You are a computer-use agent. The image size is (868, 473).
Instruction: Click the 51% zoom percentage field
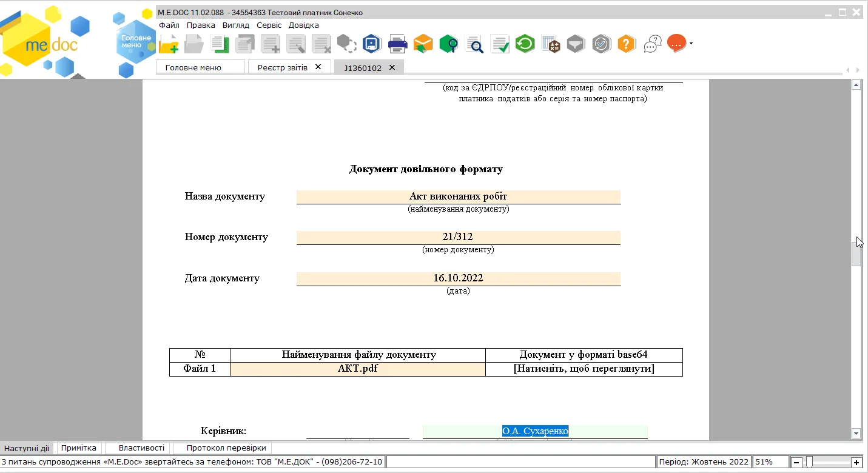(x=770, y=462)
